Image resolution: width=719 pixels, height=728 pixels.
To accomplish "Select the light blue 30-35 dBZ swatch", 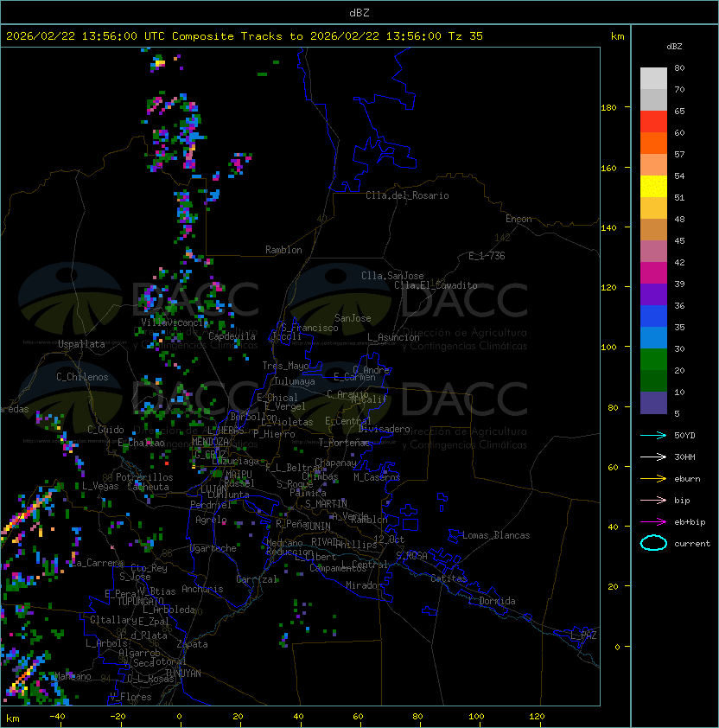I will pos(653,337).
